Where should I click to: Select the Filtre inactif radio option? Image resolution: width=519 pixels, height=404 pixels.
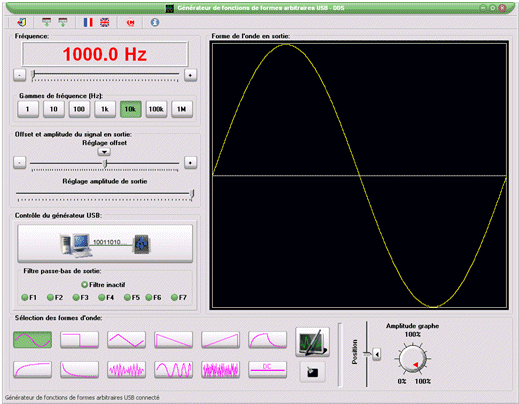click(x=103, y=285)
